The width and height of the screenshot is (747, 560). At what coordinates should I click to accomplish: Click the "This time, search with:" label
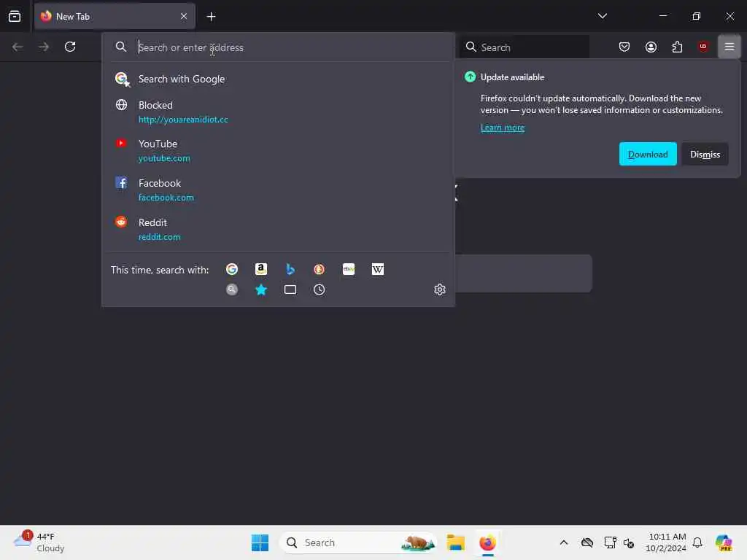point(160,270)
